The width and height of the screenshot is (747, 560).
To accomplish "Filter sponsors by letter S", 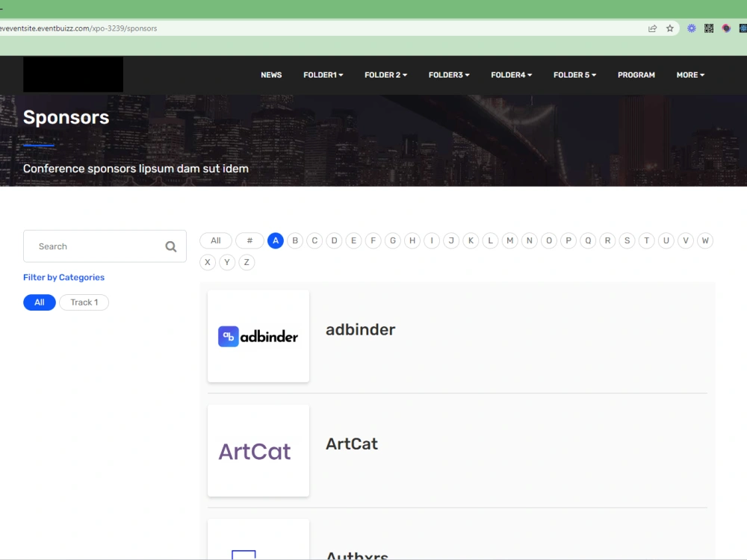I will (627, 240).
